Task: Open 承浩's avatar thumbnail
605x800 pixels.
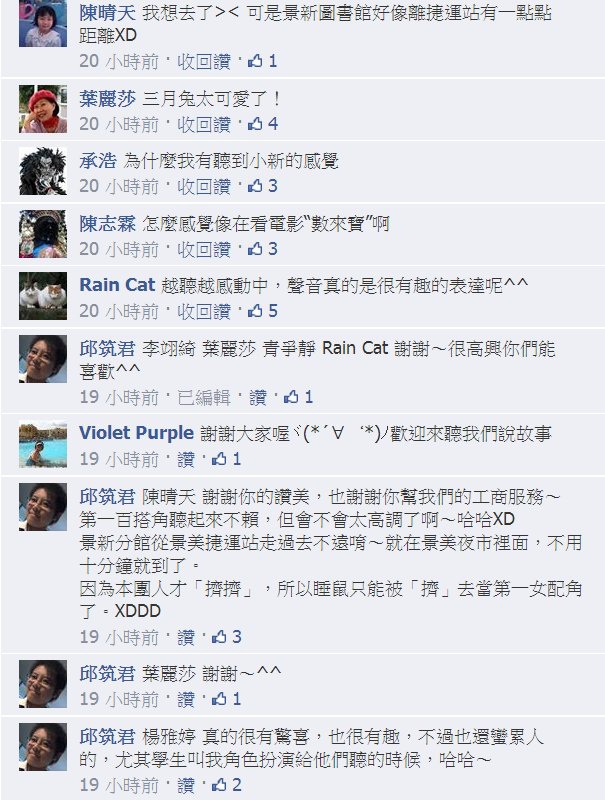Action: point(43,171)
